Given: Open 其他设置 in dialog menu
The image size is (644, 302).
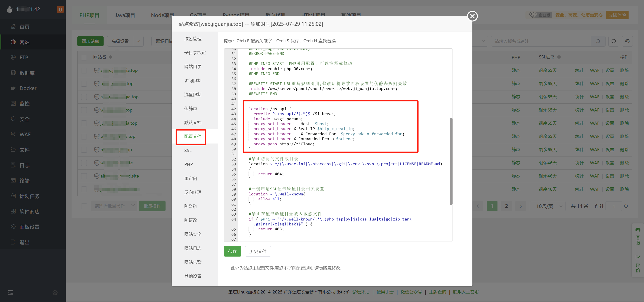Looking at the screenshot, I should [193, 276].
